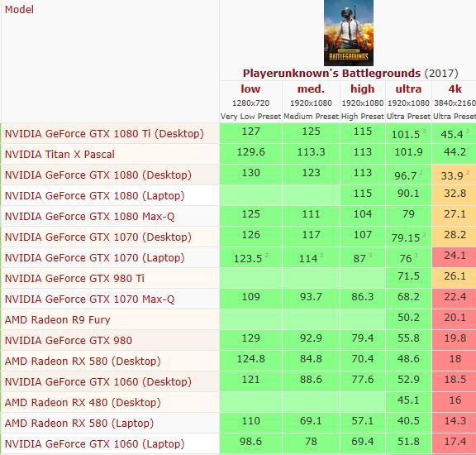The height and width of the screenshot is (455, 476).
Task: Click the 14.3 4k value for RX 580 Laptop
Action: [455, 420]
